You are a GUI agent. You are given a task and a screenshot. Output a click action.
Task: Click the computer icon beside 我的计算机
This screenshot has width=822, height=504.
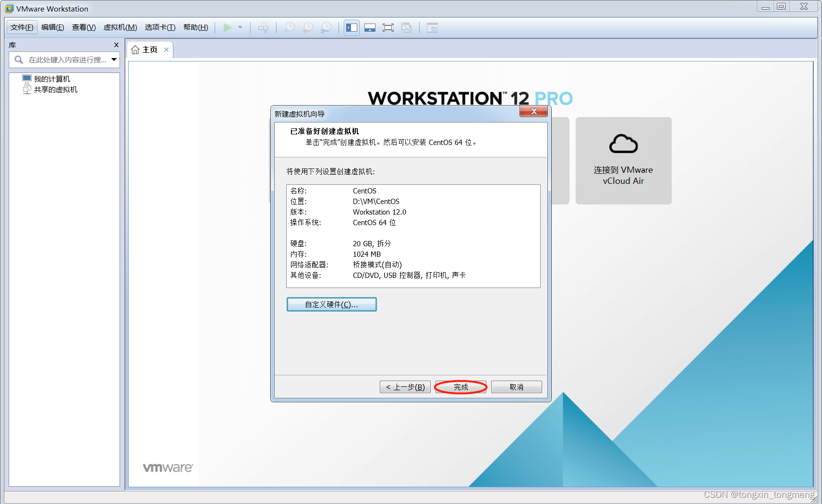tap(27, 79)
